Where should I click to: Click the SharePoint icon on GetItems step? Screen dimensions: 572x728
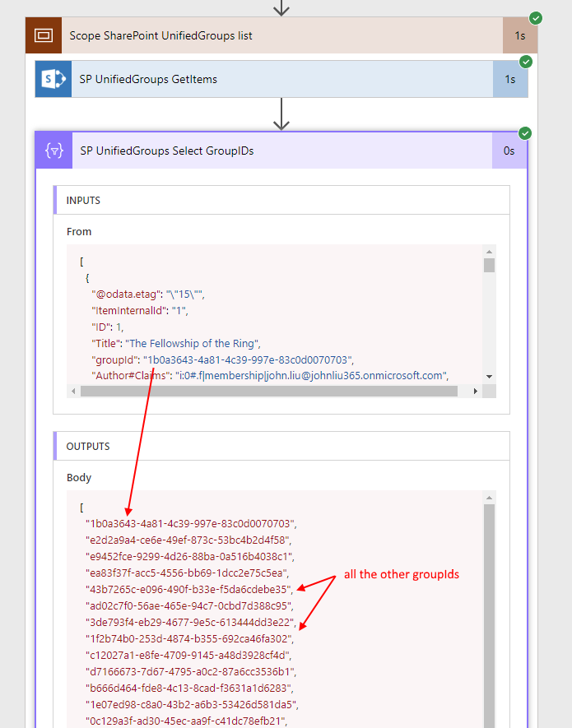53,79
